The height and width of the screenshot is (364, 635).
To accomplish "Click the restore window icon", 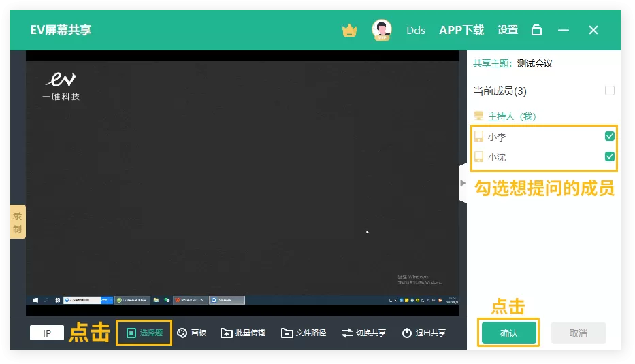I will [536, 30].
